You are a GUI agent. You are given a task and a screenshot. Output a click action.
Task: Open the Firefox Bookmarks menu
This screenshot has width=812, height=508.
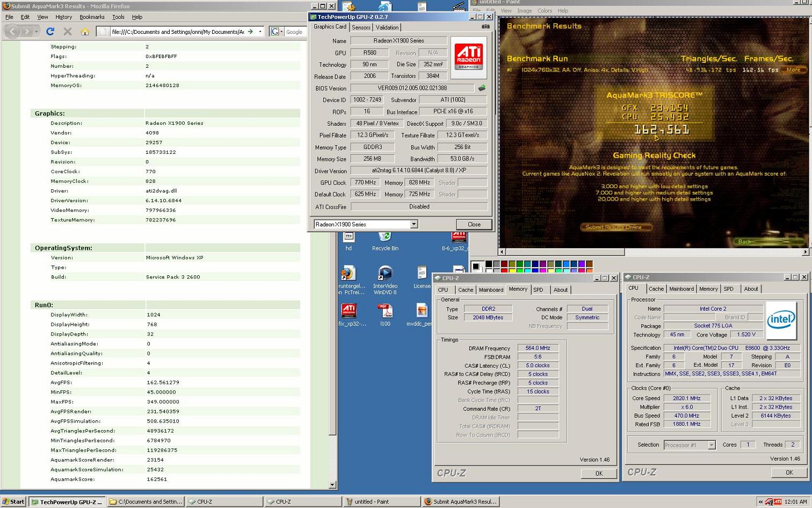coord(92,17)
